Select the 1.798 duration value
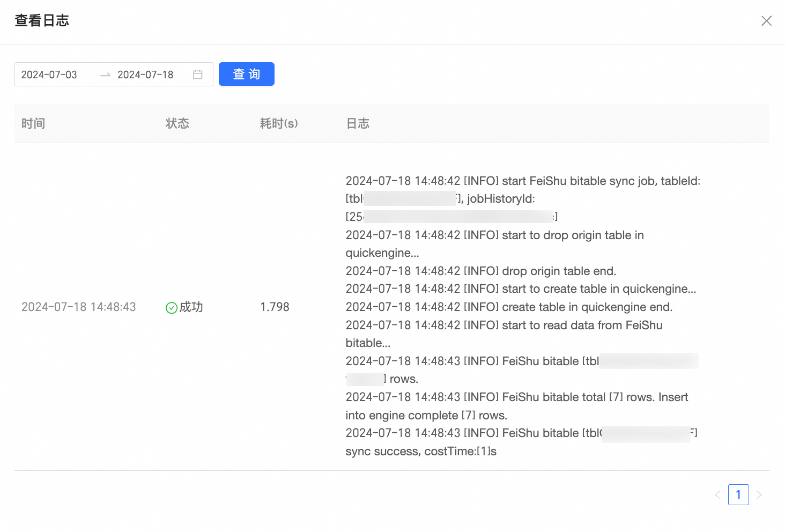Viewport: 785px width, 532px height. 275,307
